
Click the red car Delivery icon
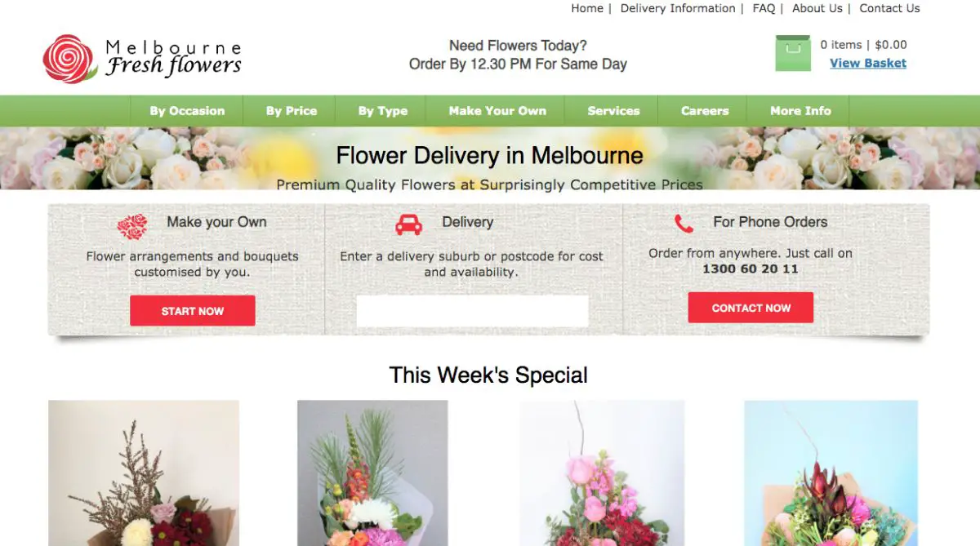(409, 224)
